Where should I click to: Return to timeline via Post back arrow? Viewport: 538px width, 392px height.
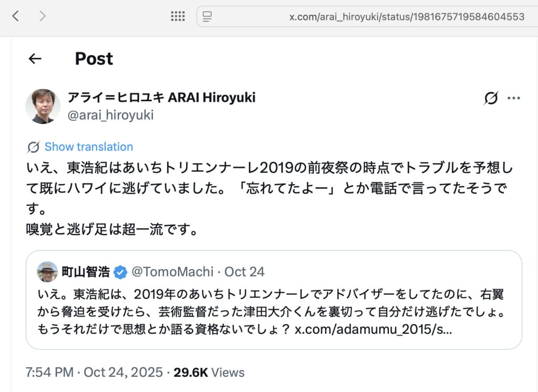coord(35,59)
